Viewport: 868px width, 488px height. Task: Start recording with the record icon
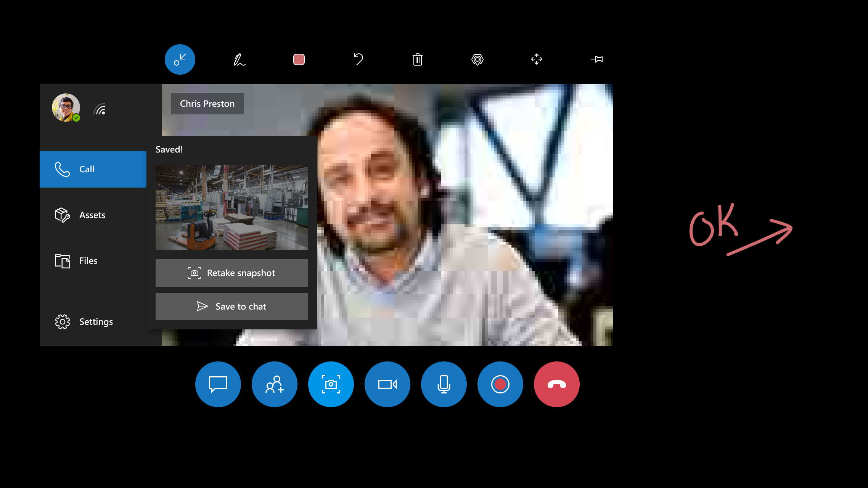pos(500,384)
